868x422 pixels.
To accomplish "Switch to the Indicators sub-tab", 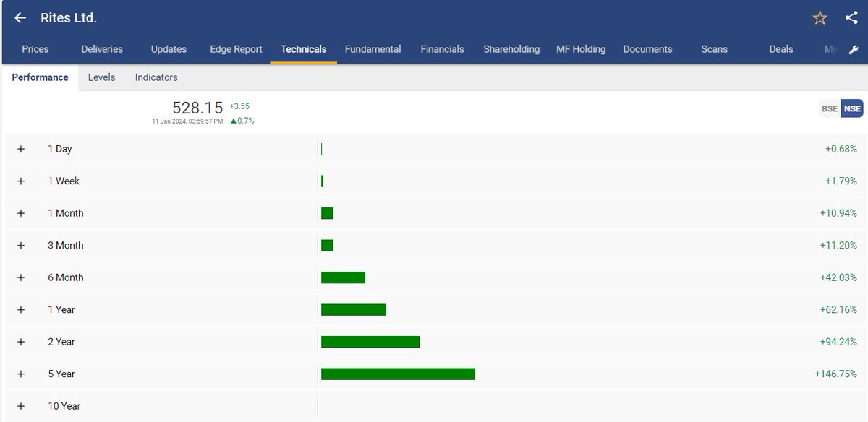I will click(x=156, y=77).
